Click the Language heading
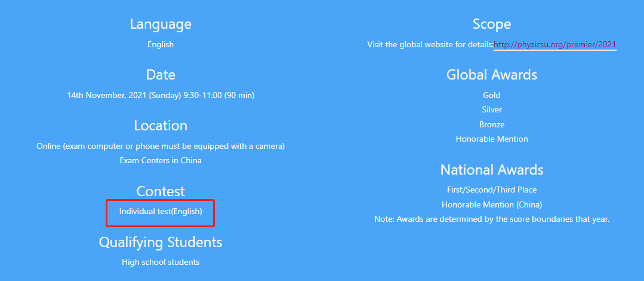The image size is (644, 281). (x=161, y=24)
